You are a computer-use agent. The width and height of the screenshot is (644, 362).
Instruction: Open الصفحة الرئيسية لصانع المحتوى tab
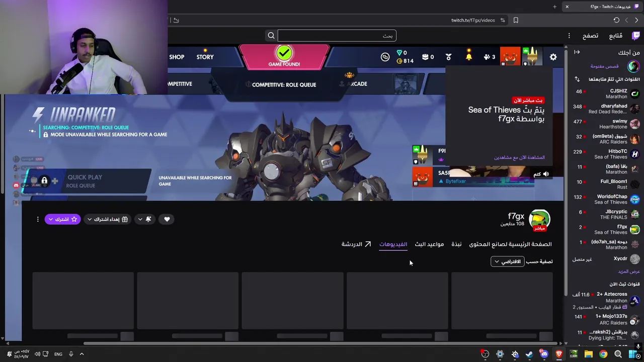tap(510, 244)
